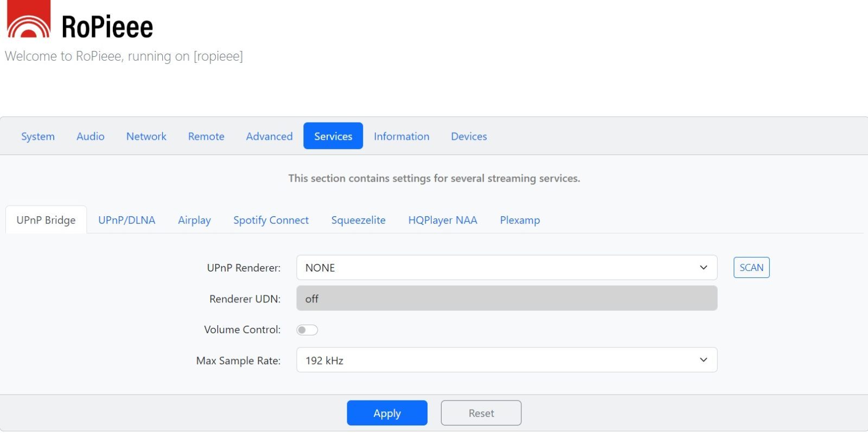Screen dimensions: 868x433
Task: Click the SCAN button
Action: click(x=751, y=268)
